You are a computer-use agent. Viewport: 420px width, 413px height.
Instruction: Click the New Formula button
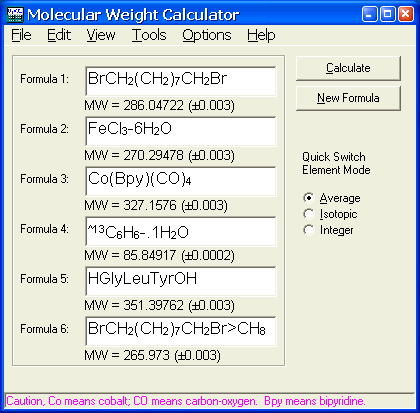pos(348,98)
